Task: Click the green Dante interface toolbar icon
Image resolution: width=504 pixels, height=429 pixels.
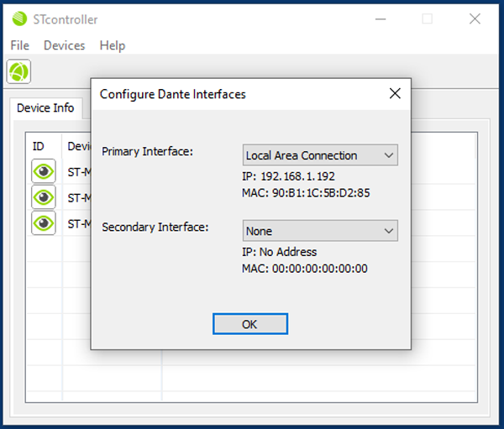Action: coord(18,71)
